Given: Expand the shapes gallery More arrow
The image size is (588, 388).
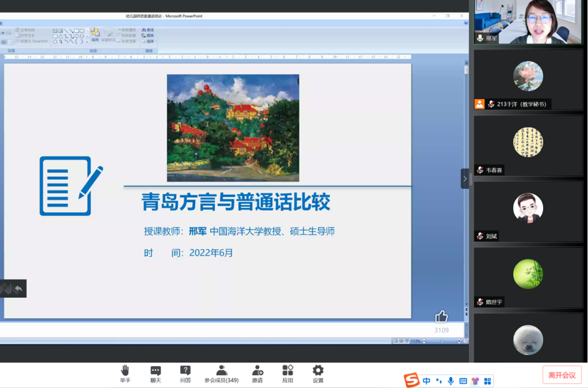Looking at the screenshot, I should tap(87, 41).
